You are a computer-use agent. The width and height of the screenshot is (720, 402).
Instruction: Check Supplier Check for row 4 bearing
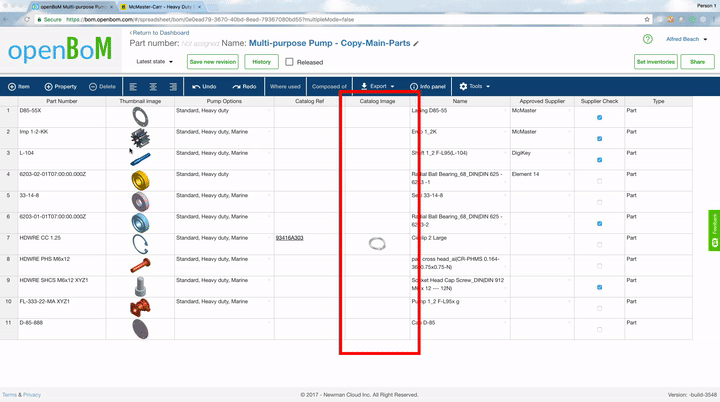(599, 181)
